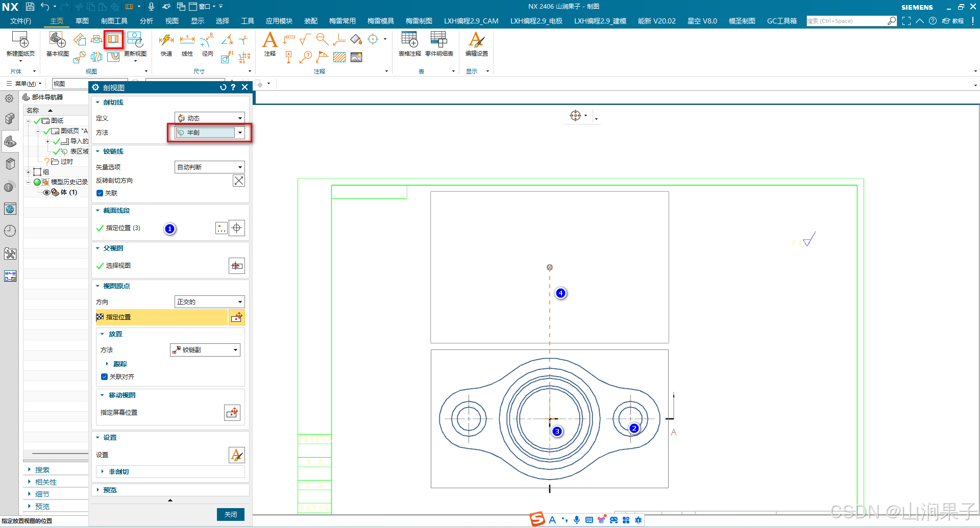Viewport: 980px width, 528px height.
Task: Click the Update Views (更新视图) icon
Action: click(x=135, y=39)
